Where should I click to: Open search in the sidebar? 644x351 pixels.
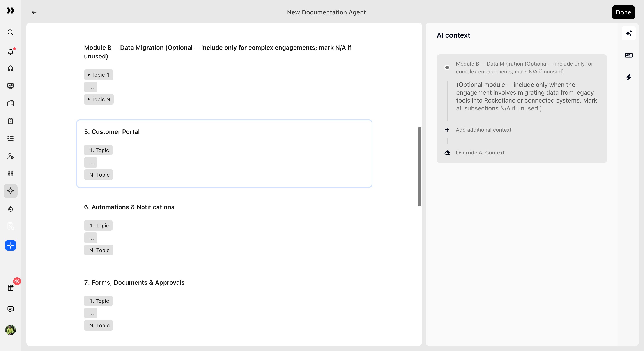(11, 32)
